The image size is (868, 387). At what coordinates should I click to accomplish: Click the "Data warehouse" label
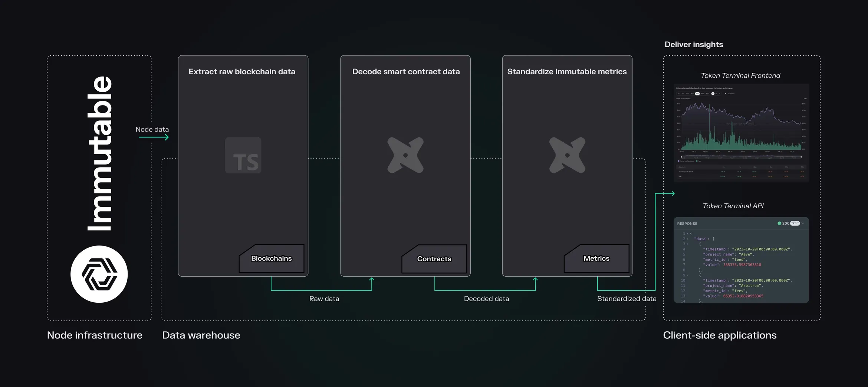(x=201, y=335)
